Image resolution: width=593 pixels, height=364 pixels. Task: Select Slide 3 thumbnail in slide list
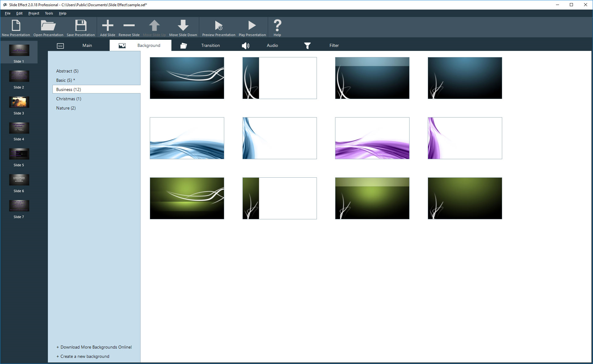(x=19, y=103)
